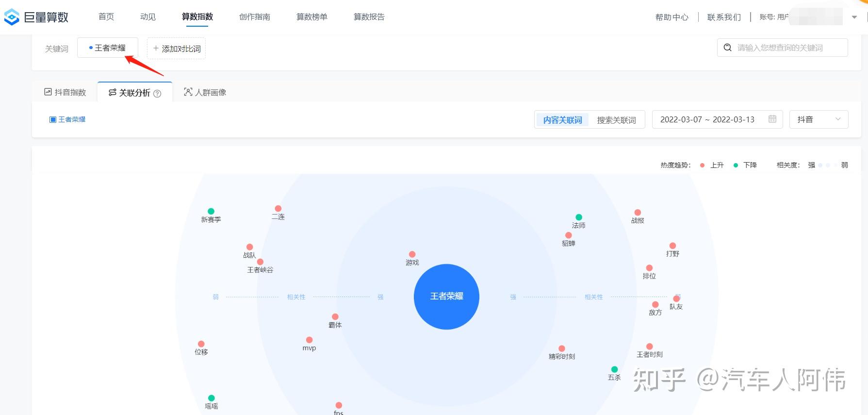Click the 游戏 keyword node
This screenshot has height=415, width=868.
point(412,254)
